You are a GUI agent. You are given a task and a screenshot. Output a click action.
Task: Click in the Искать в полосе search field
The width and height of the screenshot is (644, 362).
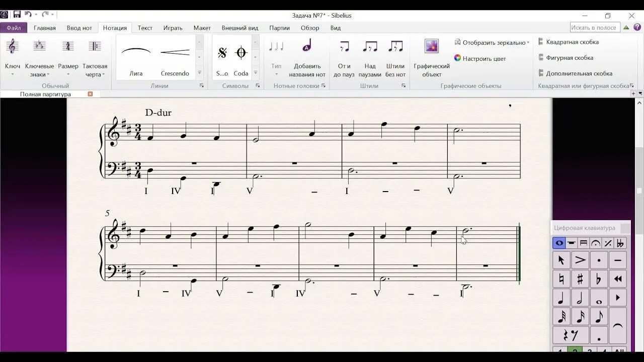tap(594, 28)
